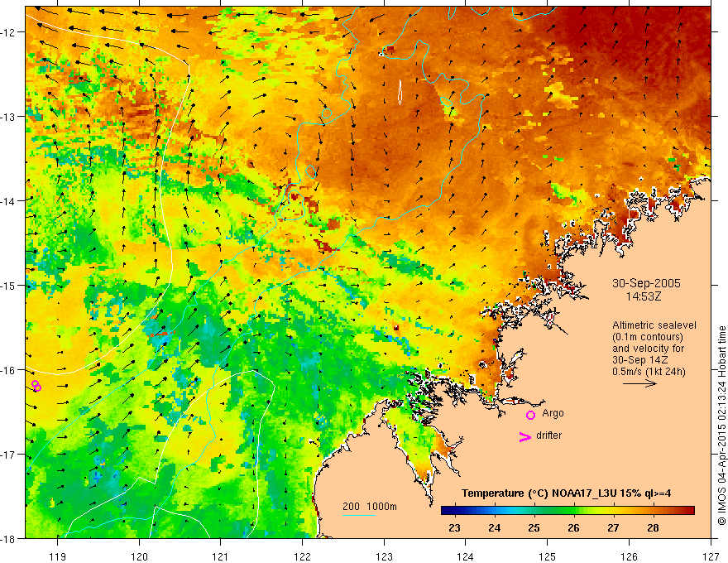This screenshot has width=728, height=563.
Task: Click the Argo float markers near 16°S
Action: click(x=36, y=386)
